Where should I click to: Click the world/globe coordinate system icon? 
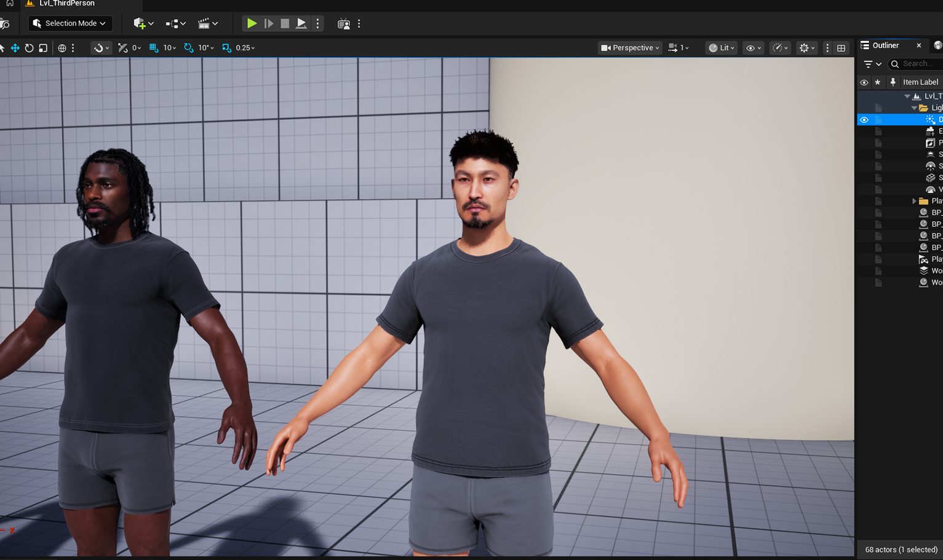point(61,47)
